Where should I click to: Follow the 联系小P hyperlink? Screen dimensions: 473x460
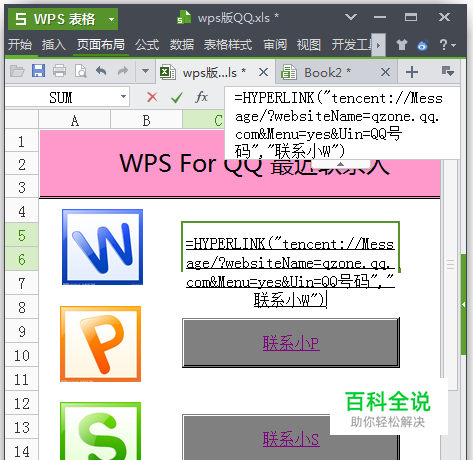pyautogui.click(x=291, y=343)
